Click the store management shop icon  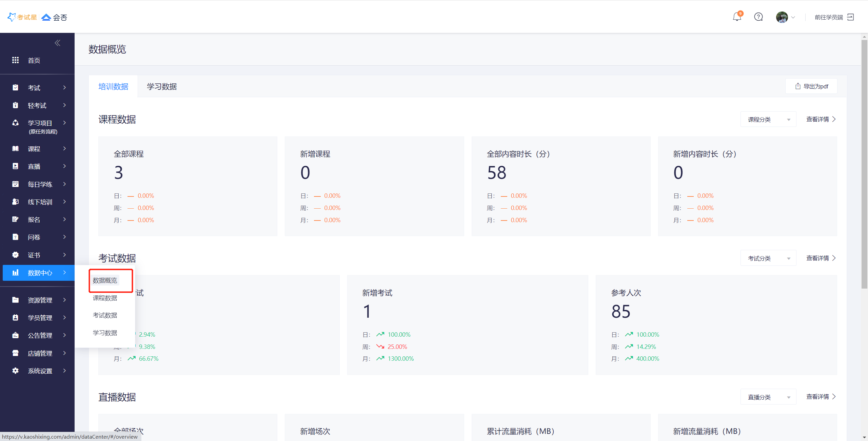point(15,353)
